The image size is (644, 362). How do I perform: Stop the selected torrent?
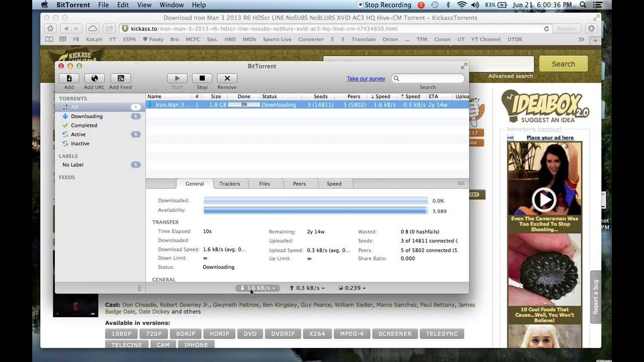202,78
